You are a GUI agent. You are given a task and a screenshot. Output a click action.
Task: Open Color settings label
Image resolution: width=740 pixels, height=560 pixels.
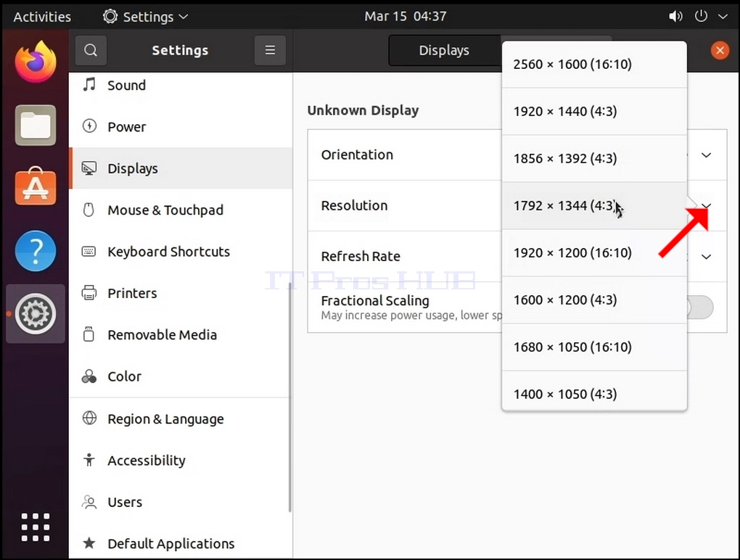(124, 376)
